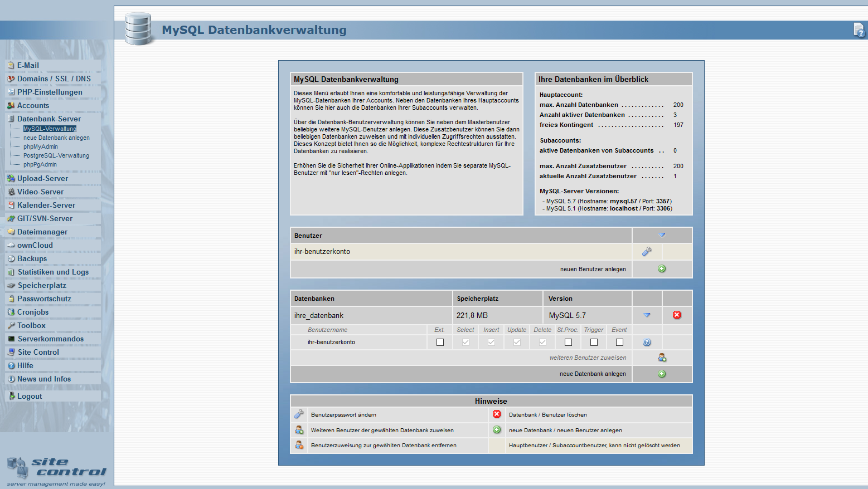This screenshot has width=868, height=489.
Task: Collapse the Datenbank-Server sidebar section
Action: click(49, 119)
